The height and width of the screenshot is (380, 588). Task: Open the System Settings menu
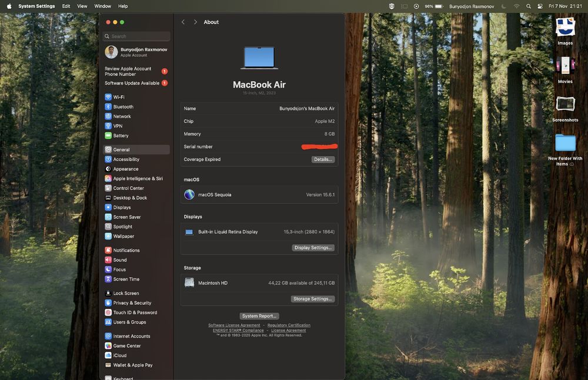[x=36, y=6]
